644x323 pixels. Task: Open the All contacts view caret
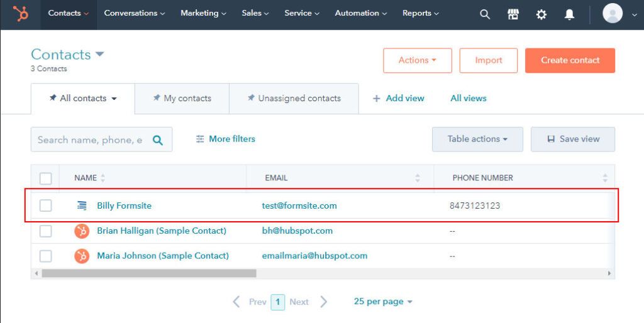tap(114, 99)
